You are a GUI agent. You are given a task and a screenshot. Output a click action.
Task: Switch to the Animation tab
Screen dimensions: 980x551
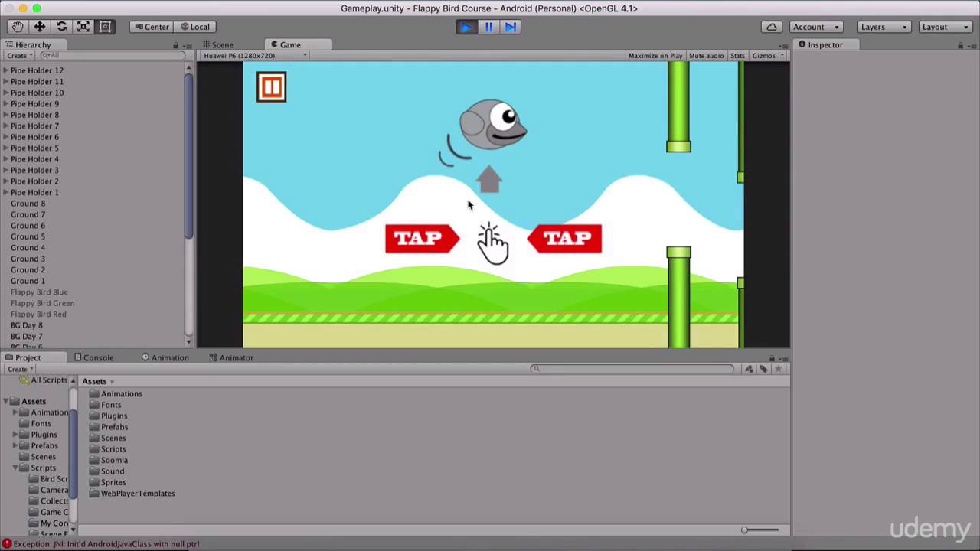click(165, 358)
